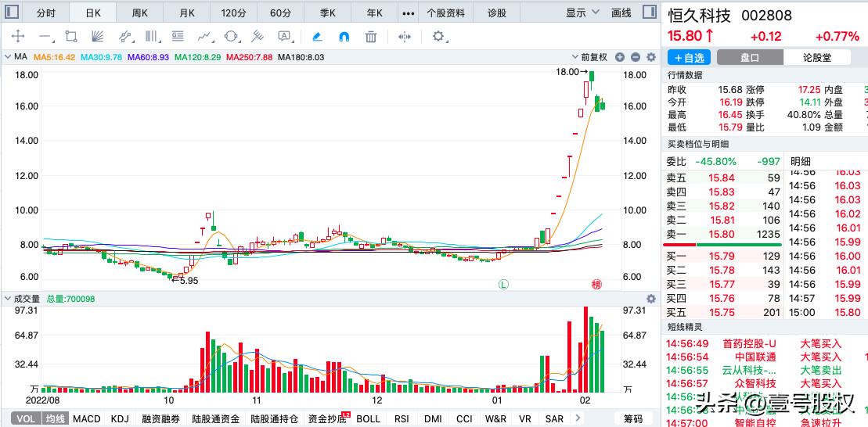The width and height of the screenshot is (868, 427).
Task: Toggle the 均线 moving average option
Action: pos(55,418)
